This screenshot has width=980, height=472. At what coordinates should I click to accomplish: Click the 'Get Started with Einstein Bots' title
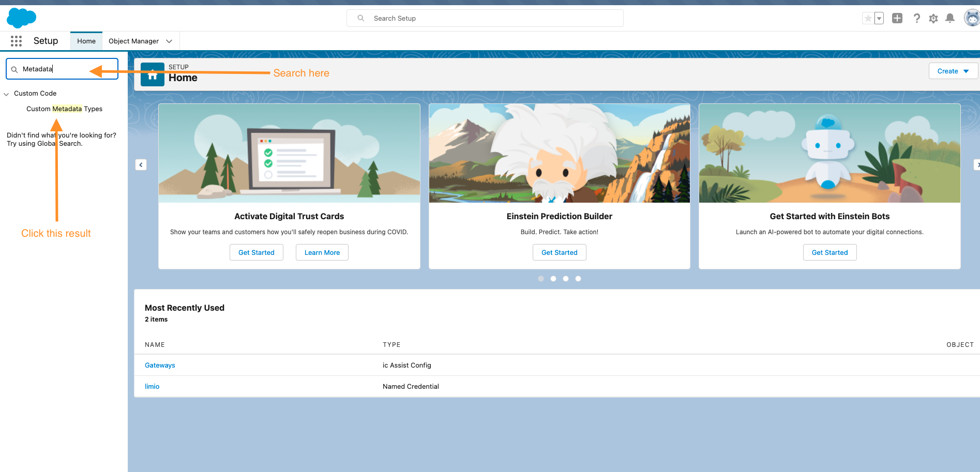(x=830, y=216)
